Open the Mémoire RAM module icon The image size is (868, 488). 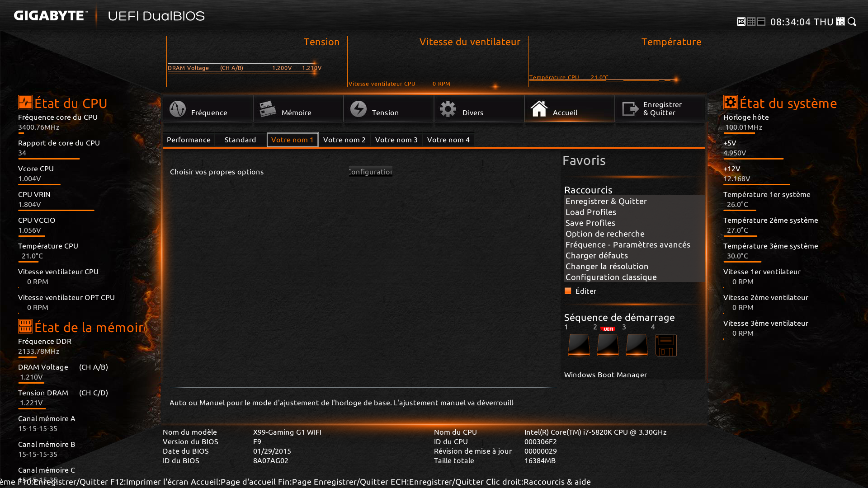point(268,109)
